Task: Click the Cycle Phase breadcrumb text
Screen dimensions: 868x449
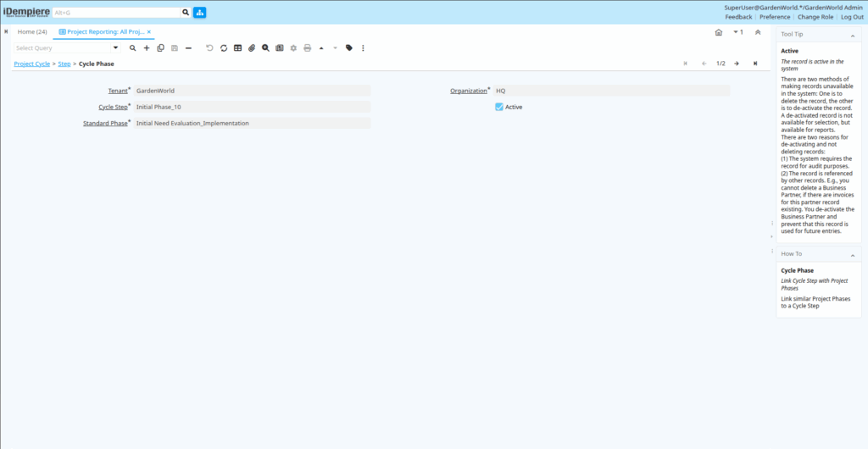Action: [x=97, y=64]
